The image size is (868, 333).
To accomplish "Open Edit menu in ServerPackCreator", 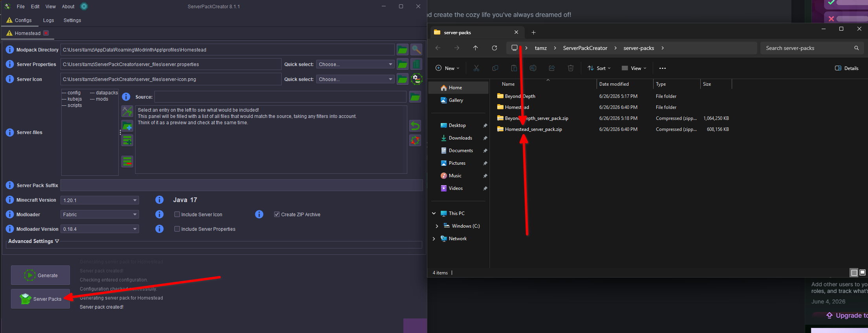I will [35, 6].
